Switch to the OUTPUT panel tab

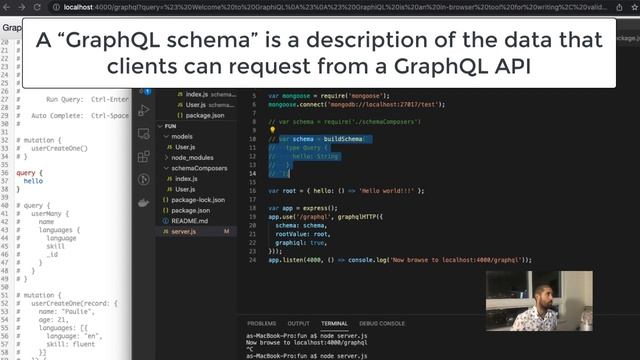(x=298, y=323)
